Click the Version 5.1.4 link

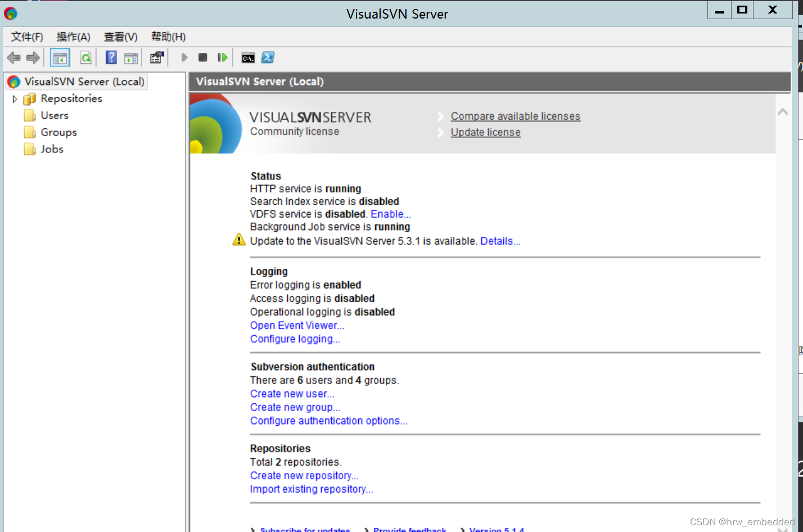click(x=497, y=529)
